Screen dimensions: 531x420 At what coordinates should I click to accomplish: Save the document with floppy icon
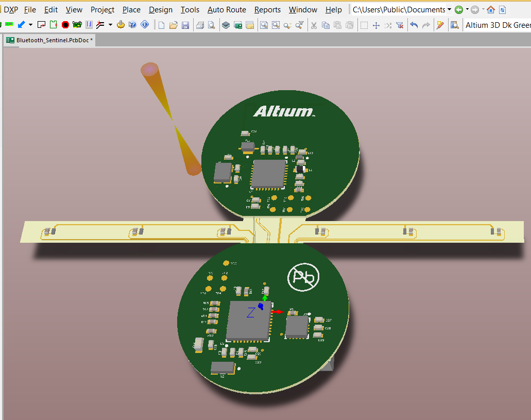pos(185,25)
